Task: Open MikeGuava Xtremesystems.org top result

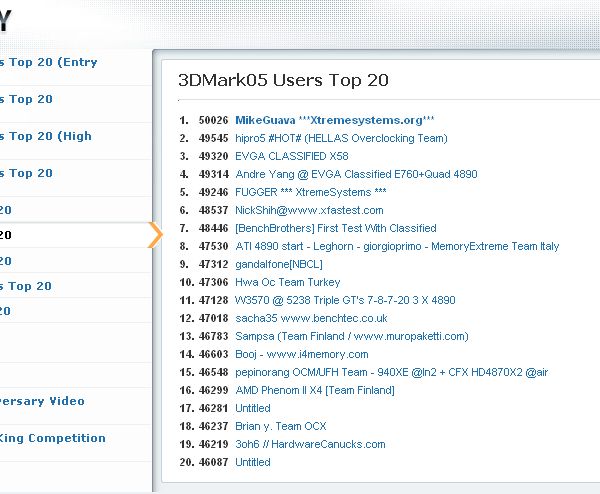Action: [334, 120]
